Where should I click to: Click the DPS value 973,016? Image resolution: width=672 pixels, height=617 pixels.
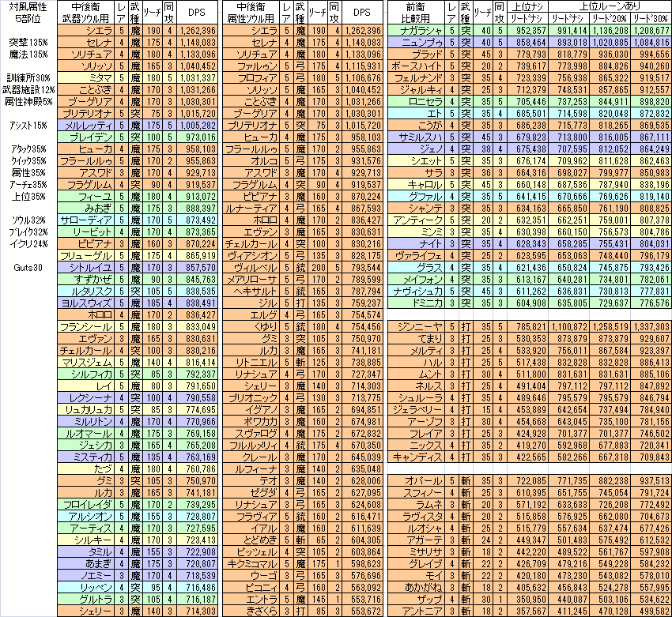(196, 137)
